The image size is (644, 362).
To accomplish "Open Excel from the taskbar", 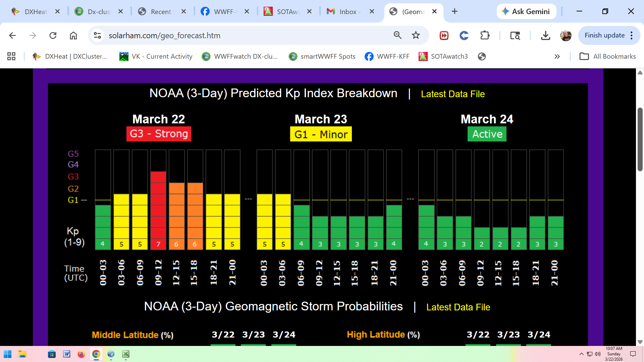I will (x=126, y=354).
